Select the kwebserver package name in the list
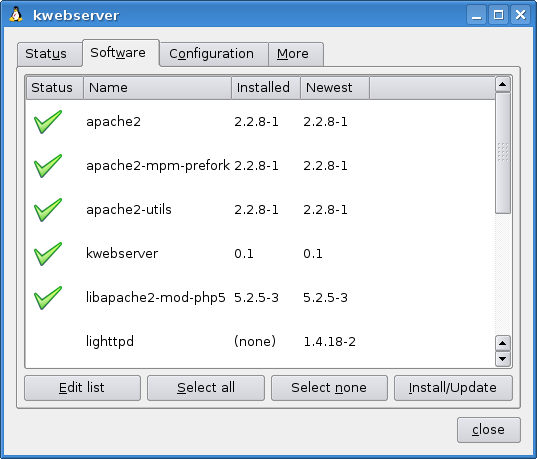537x459 pixels. [122, 254]
